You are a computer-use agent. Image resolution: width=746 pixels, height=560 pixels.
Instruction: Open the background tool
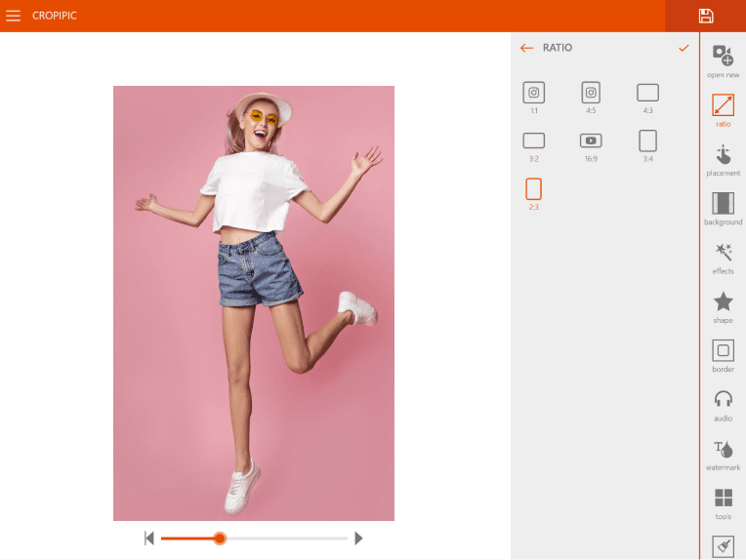tap(723, 206)
